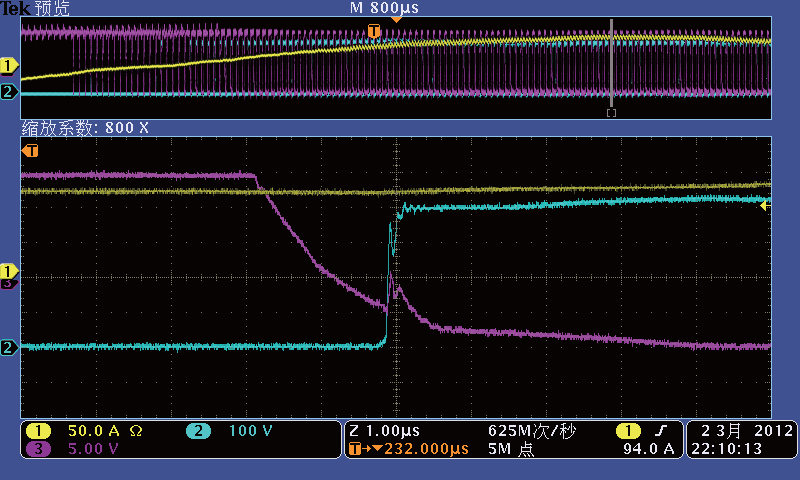Click the 5M record length readout

pyautogui.click(x=511, y=449)
